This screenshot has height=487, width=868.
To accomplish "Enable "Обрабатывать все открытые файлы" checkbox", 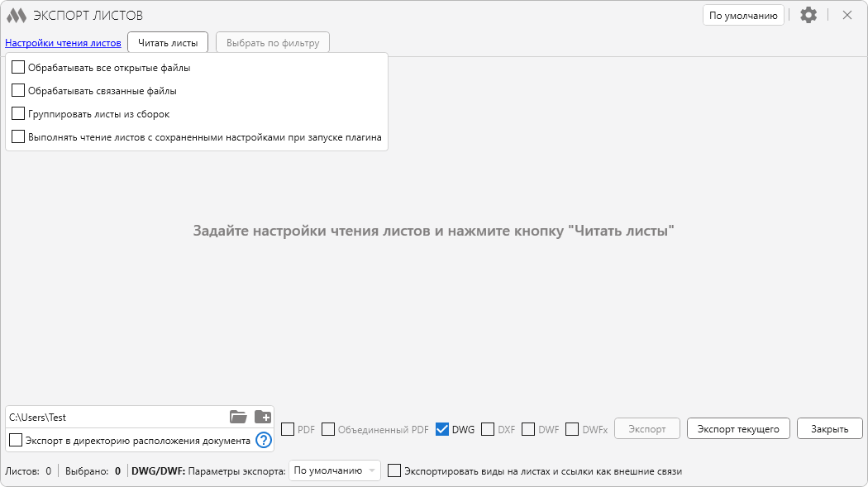I will tap(18, 68).
